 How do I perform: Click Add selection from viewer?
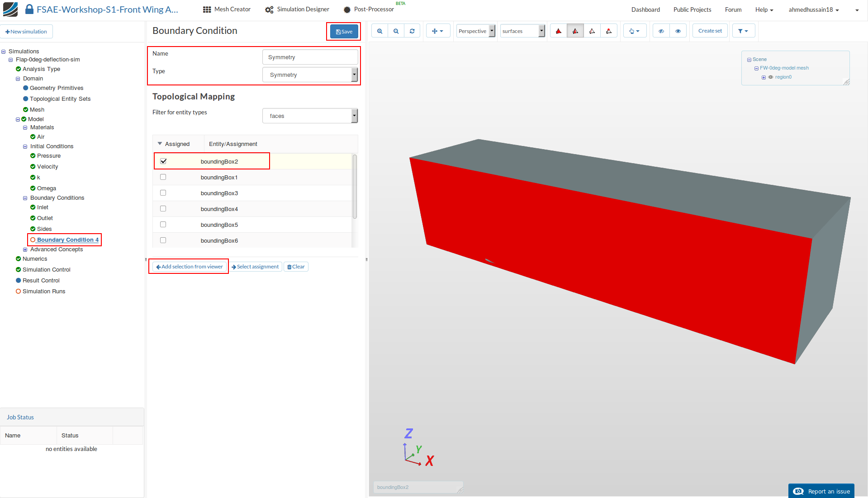[x=189, y=267]
